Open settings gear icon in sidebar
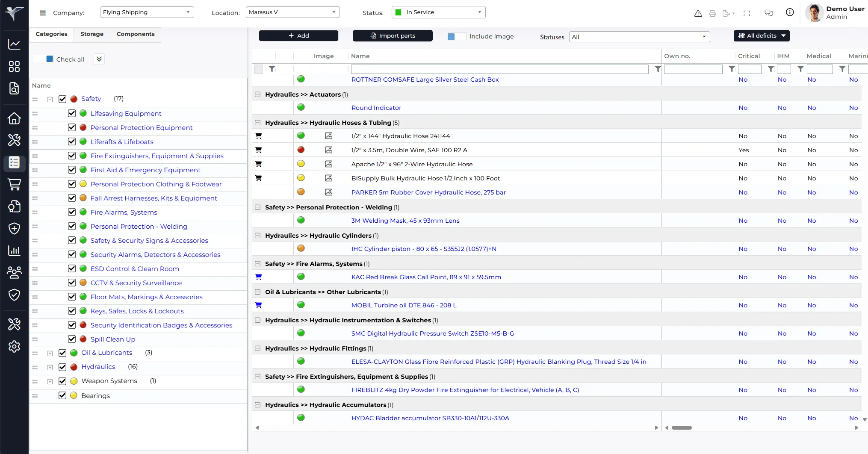This screenshot has height=454, width=868. pyautogui.click(x=14, y=346)
